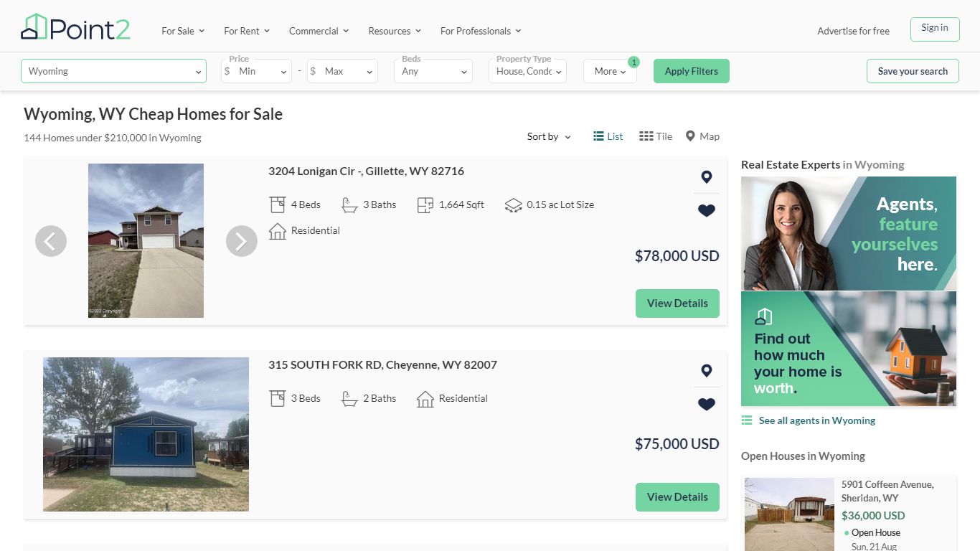The height and width of the screenshot is (551, 980).
Task: Click the beds icon on Lonigan Cir listing
Action: click(278, 205)
